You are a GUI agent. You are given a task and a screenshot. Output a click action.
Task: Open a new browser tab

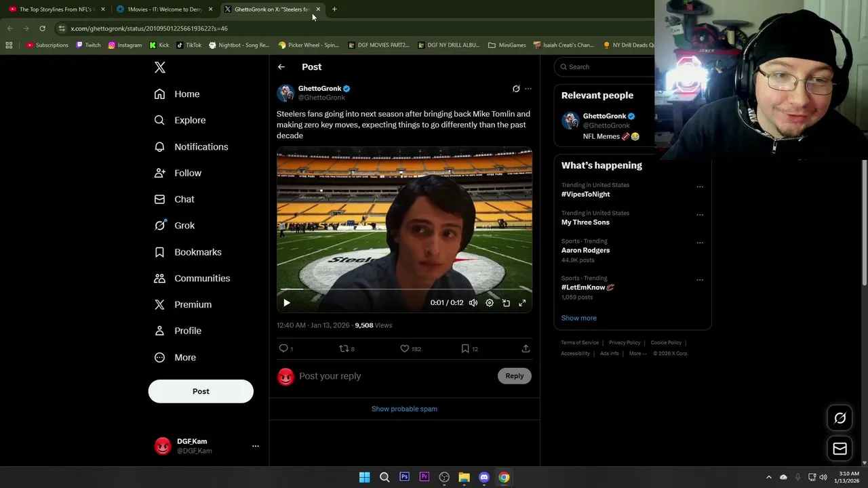coord(334,9)
